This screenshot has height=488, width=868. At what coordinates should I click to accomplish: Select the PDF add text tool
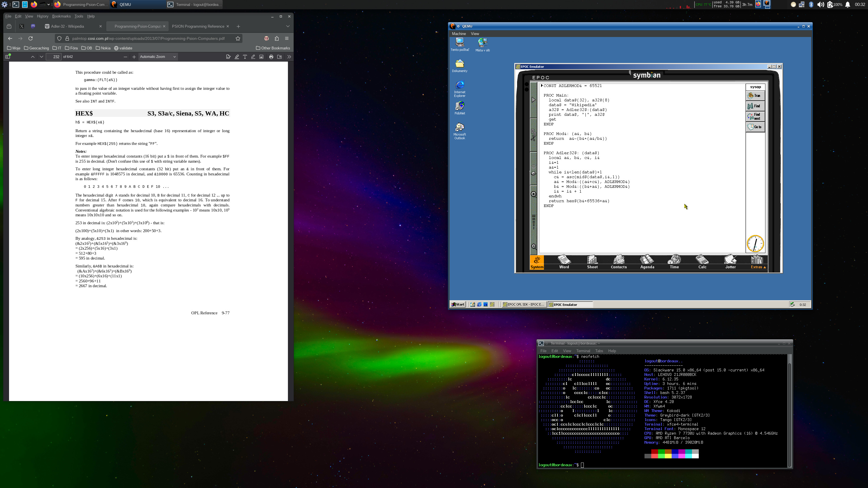[x=245, y=56]
